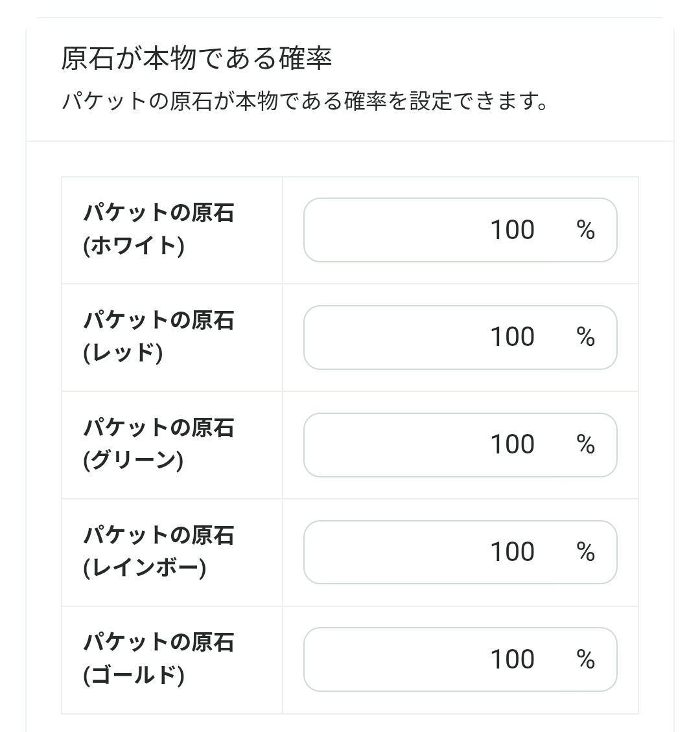Image resolution: width=700 pixels, height=732 pixels.
Task: Click the % symbol in the ホワイト row
Action: coord(585,230)
